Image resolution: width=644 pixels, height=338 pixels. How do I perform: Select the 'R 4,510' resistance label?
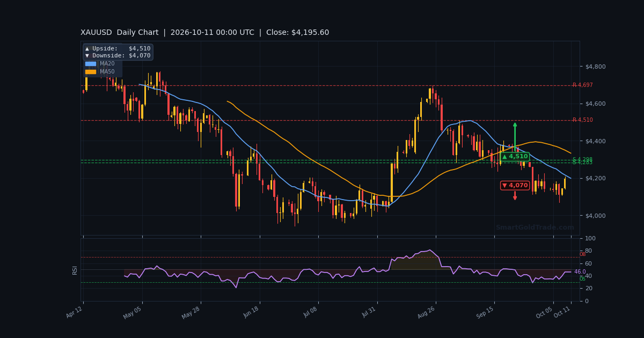click(582, 120)
